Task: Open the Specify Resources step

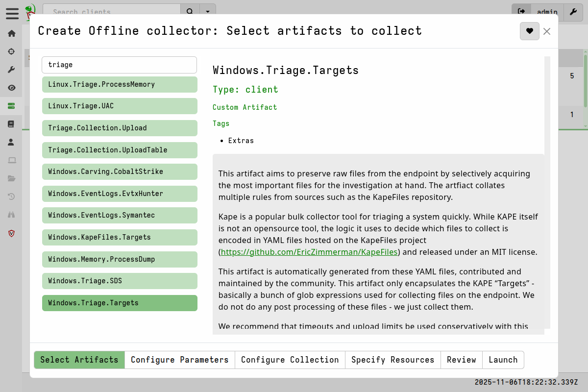Action: (392, 360)
